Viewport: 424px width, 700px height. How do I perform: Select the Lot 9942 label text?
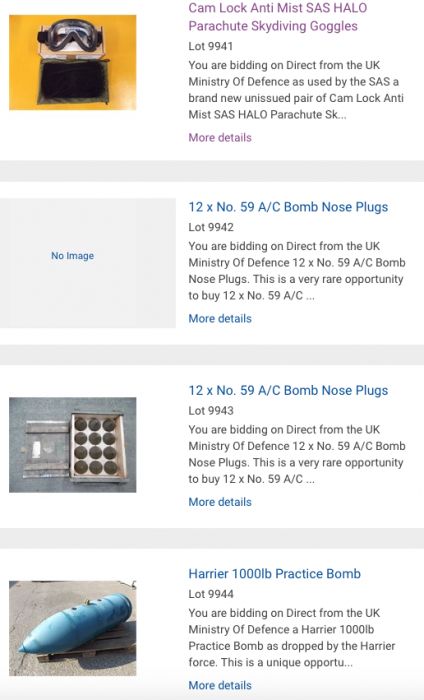pos(211,227)
